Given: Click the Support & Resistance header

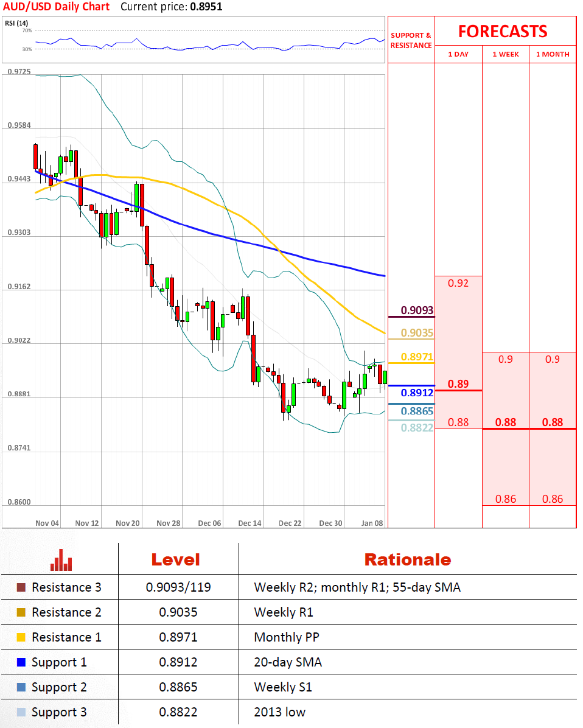Looking at the screenshot, I should pos(411,40).
